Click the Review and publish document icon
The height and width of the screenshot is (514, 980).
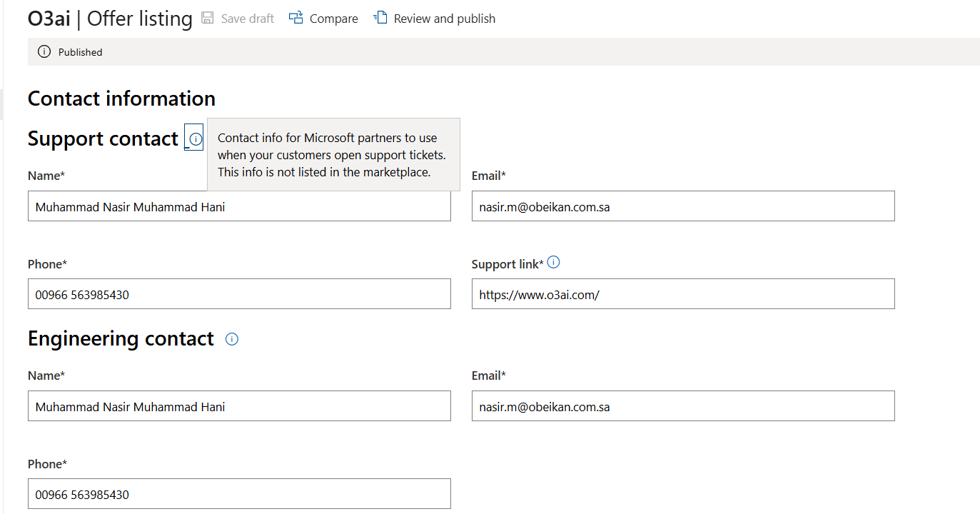pos(380,18)
